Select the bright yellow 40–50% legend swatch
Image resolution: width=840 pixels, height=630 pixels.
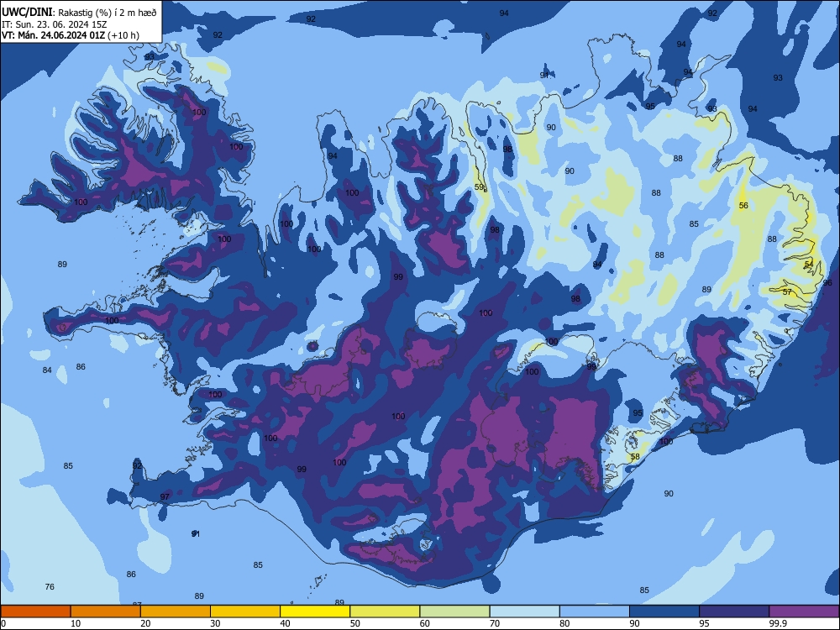[315, 612]
